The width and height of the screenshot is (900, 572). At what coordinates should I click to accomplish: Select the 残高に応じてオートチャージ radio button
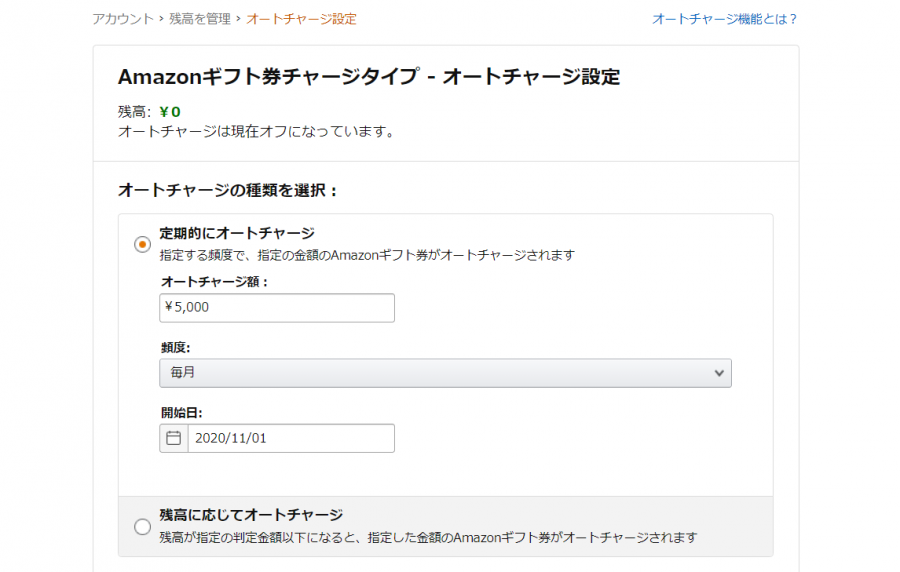click(142, 526)
